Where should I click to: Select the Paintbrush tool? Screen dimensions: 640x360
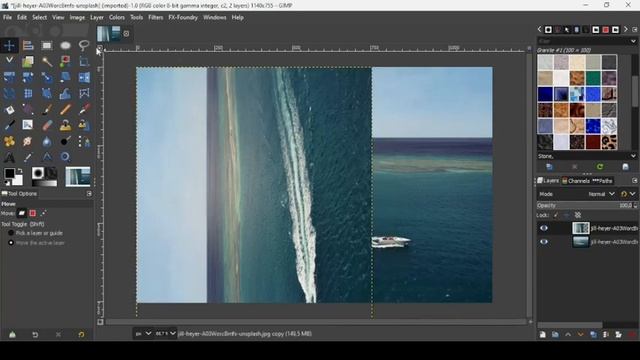click(x=47, y=109)
